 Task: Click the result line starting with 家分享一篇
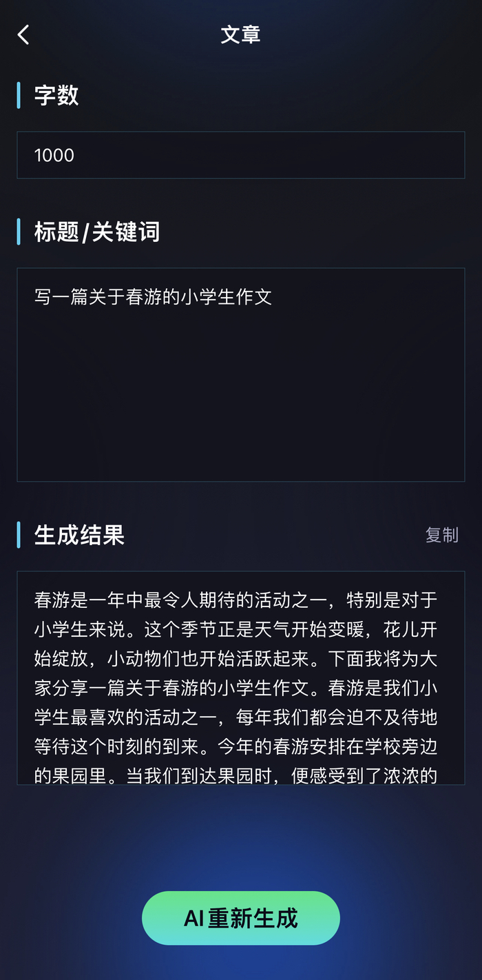(235, 688)
